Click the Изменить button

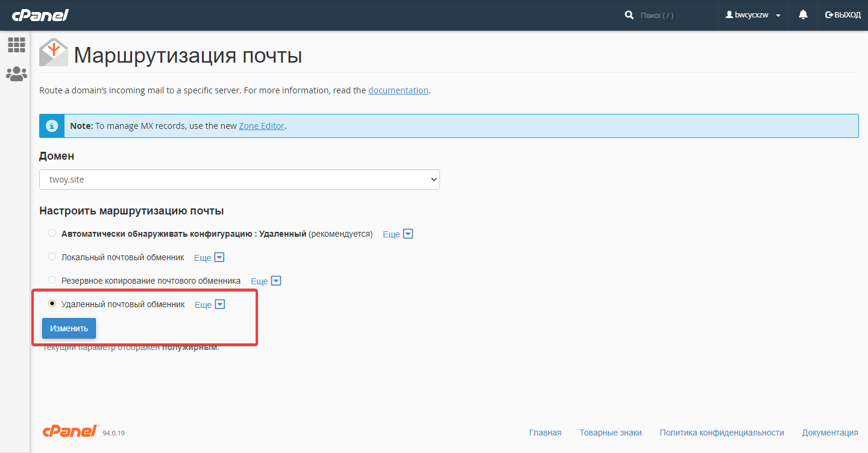point(69,328)
